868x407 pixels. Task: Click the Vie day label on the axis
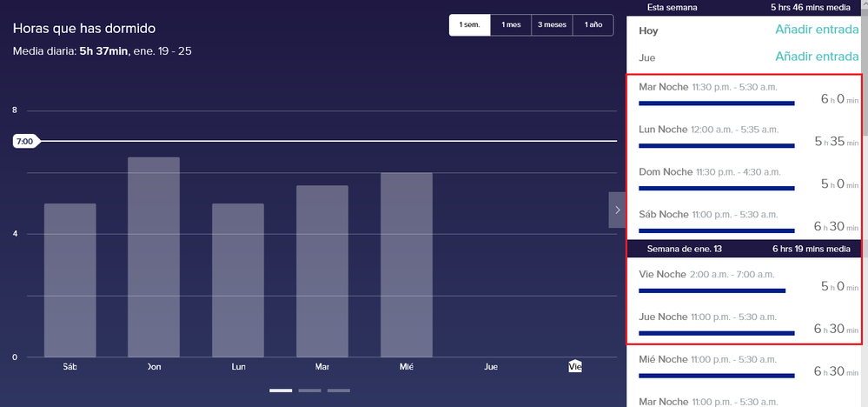tap(575, 367)
